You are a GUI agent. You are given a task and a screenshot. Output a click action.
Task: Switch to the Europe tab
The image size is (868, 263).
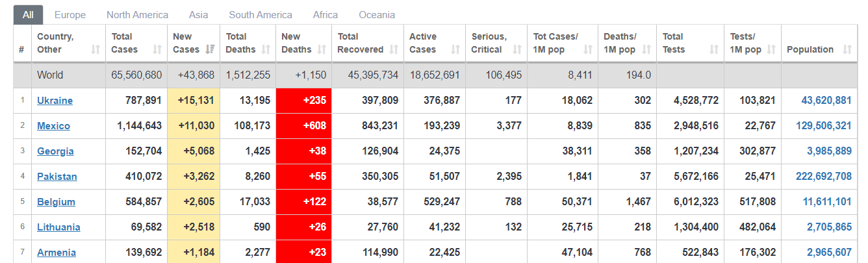(x=70, y=15)
